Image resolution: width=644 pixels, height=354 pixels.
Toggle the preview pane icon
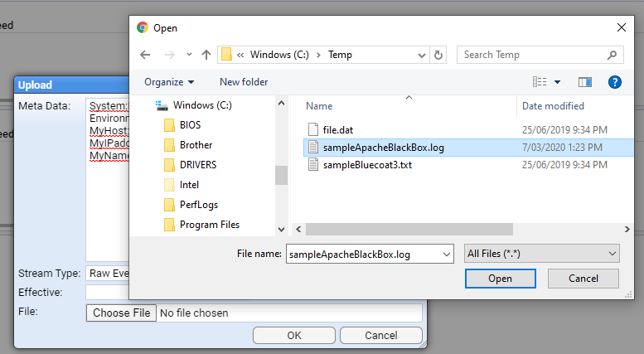click(585, 82)
